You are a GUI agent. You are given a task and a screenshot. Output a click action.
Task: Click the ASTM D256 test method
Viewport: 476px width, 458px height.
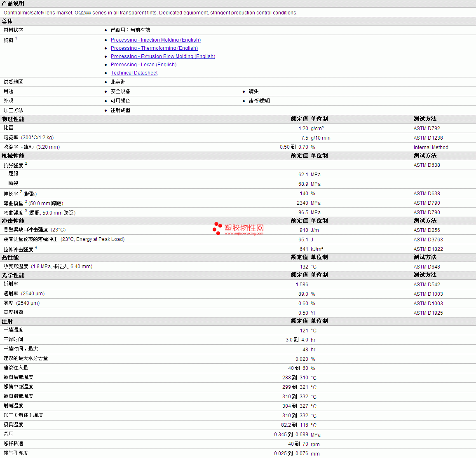pos(427,230)
